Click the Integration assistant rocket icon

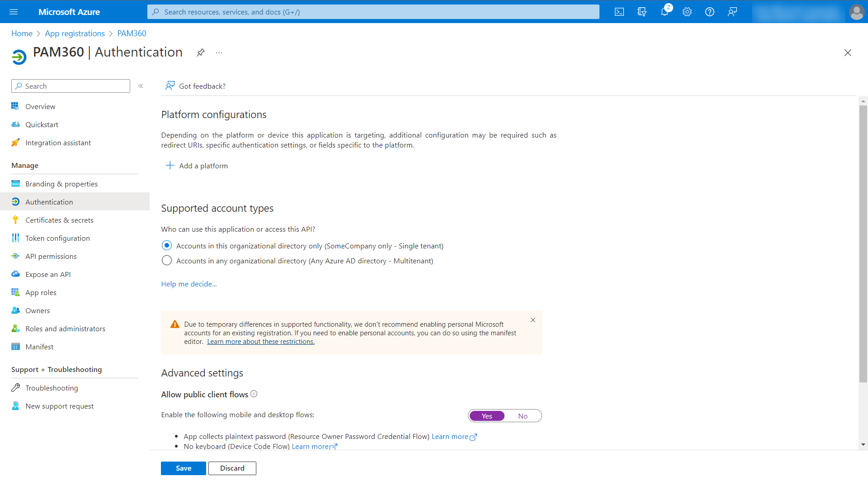[x=15, y=142]
